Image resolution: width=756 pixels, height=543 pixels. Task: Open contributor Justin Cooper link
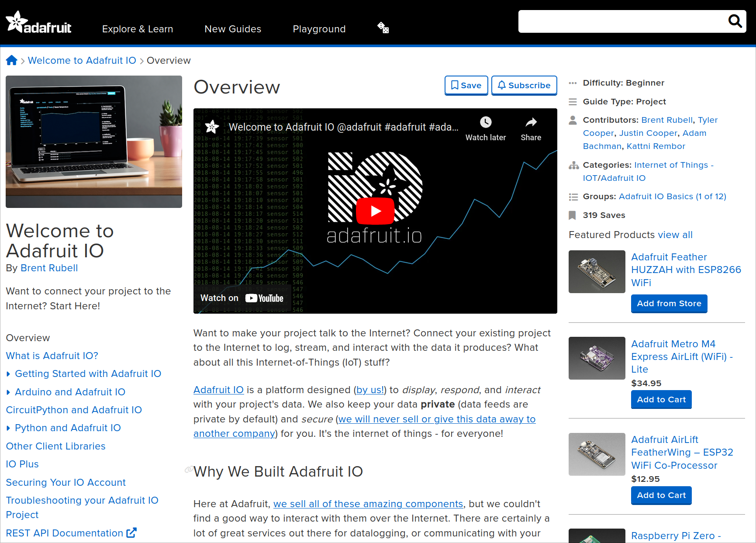point(648,133)
